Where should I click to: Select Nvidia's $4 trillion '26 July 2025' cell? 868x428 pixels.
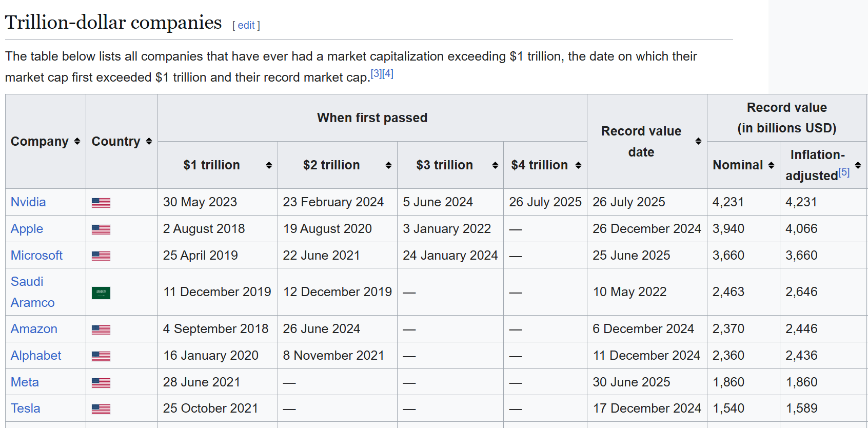click(545, 202)
